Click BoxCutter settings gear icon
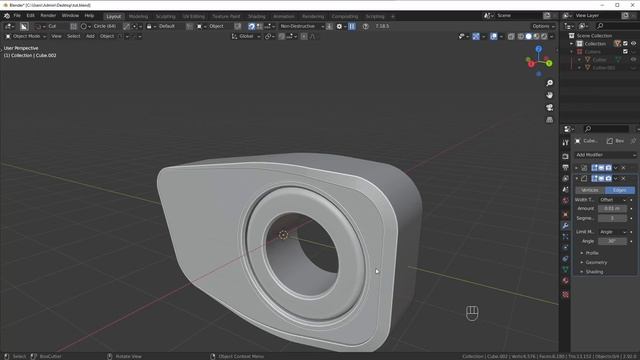The image size is (640, 360). point(339,26)
